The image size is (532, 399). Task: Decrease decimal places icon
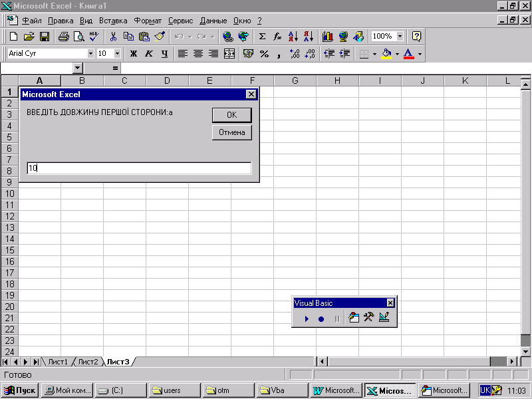310,54
